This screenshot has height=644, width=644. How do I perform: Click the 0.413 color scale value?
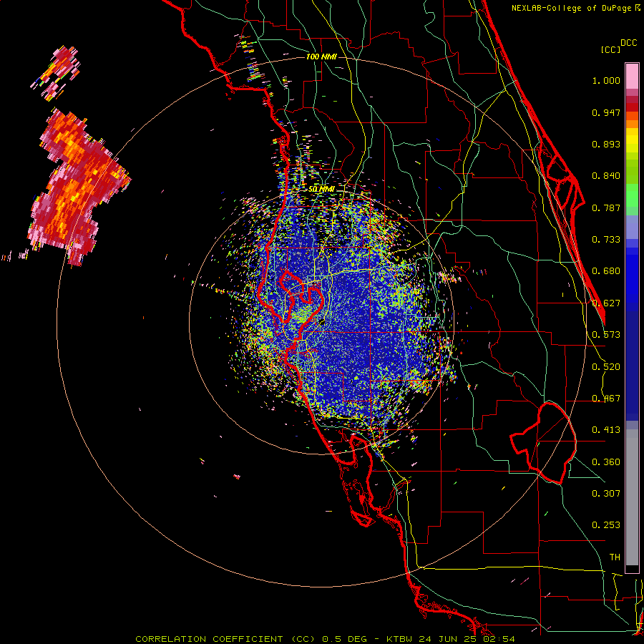606,430
